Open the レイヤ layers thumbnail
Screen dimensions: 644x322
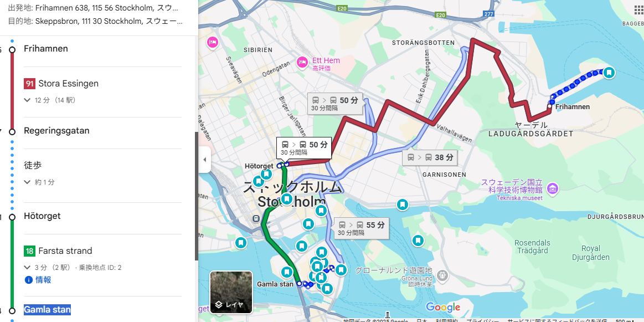click(231, 292)
